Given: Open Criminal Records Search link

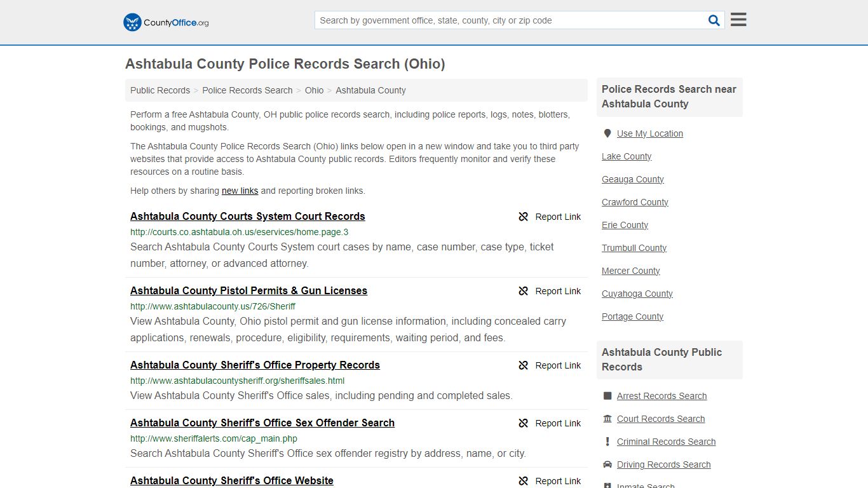Looking at the screenshot, I should [x=666, y=442].
